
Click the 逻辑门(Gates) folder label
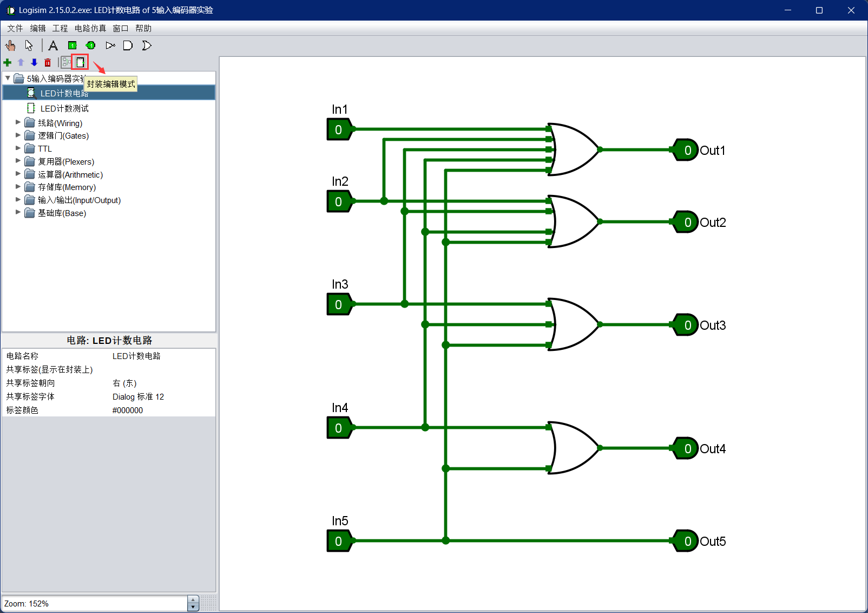click(63, 135)
